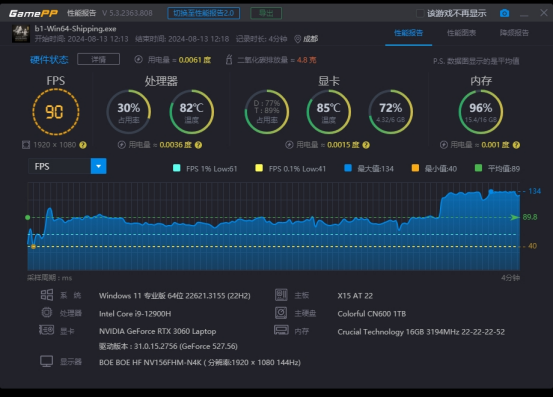Screen dimensions: 553x397
Task: Click the Crucial Technology 16GB memory text
Action: point(421,332)
